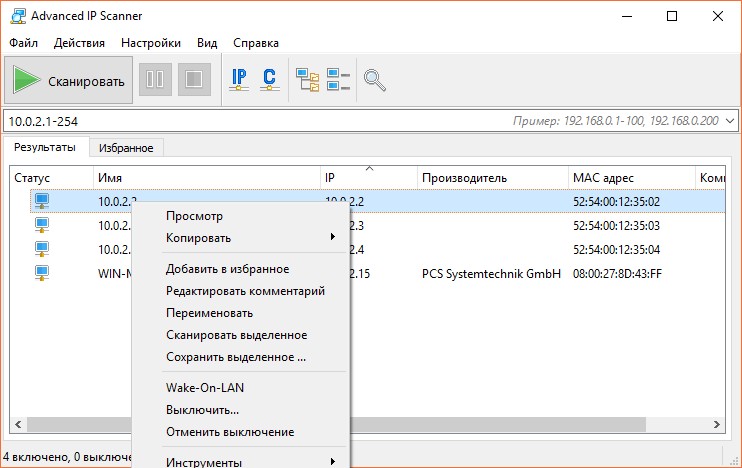This screenshot has height=468, width=742.
Task: Click the magnifier search icon
Action: [x=374, y=80]
